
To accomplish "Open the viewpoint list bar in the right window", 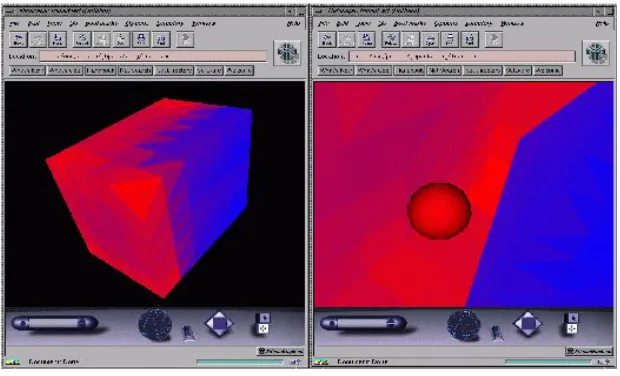I will tap(362, 323).
